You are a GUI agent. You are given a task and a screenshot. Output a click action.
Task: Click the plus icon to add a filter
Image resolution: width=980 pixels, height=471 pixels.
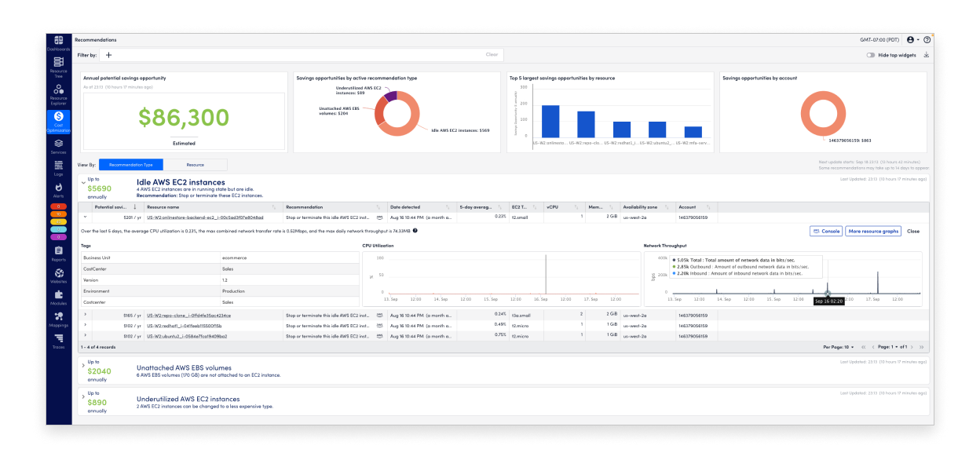pos(108,54)
